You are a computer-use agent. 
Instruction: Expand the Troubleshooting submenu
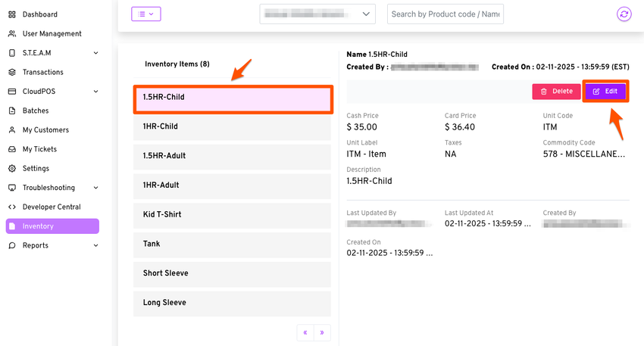95,188
